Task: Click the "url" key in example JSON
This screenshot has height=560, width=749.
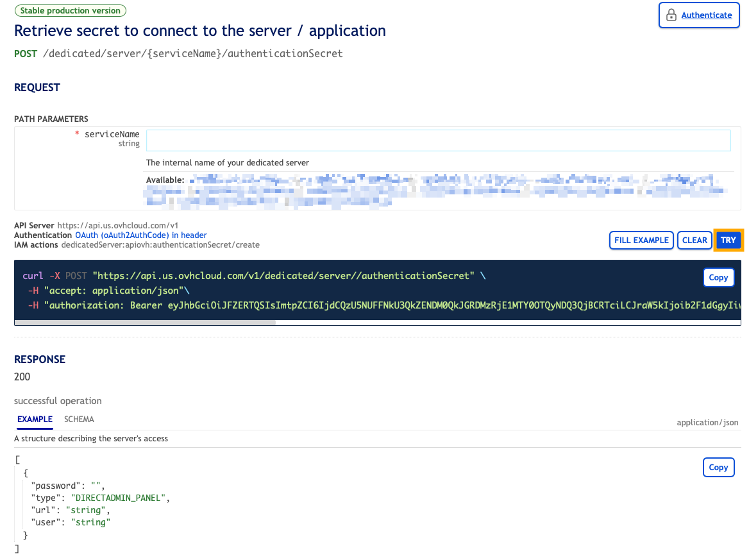Action: pyautogui.click(x=43, y=511)
